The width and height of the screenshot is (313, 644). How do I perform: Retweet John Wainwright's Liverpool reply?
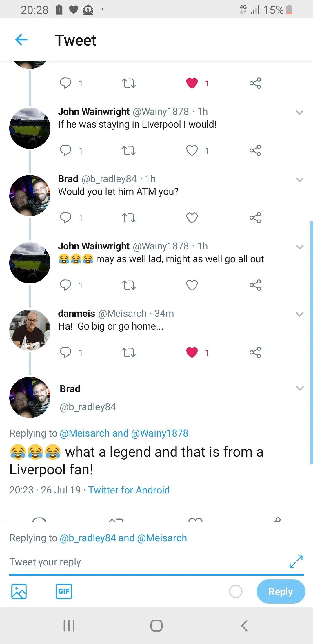point(128,151)
